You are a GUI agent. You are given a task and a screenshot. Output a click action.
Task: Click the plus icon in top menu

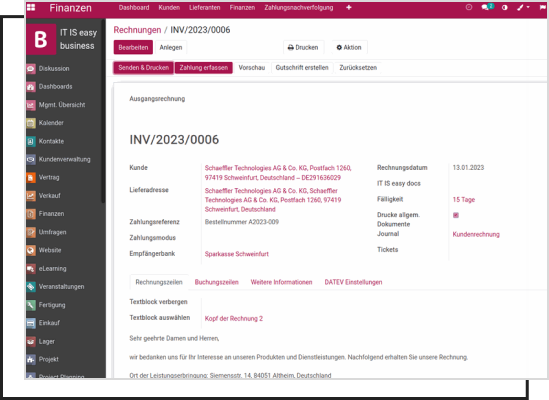tap(349, 7)
